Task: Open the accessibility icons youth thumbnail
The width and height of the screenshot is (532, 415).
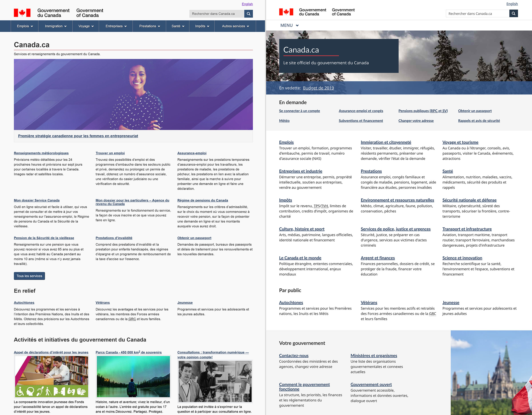Action: [x=52, y=377]
